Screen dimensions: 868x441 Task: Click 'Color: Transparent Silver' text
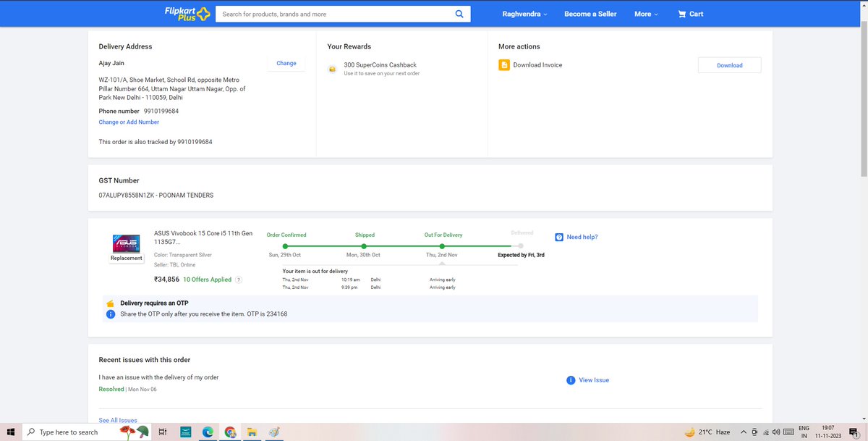pyautogui.click(x=183, y=255)
